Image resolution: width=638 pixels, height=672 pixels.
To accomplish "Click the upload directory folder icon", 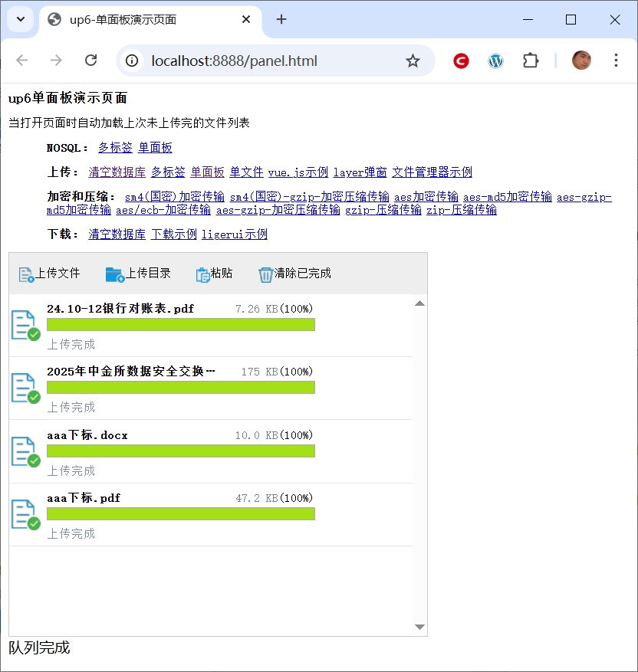I will pos(114,274).
